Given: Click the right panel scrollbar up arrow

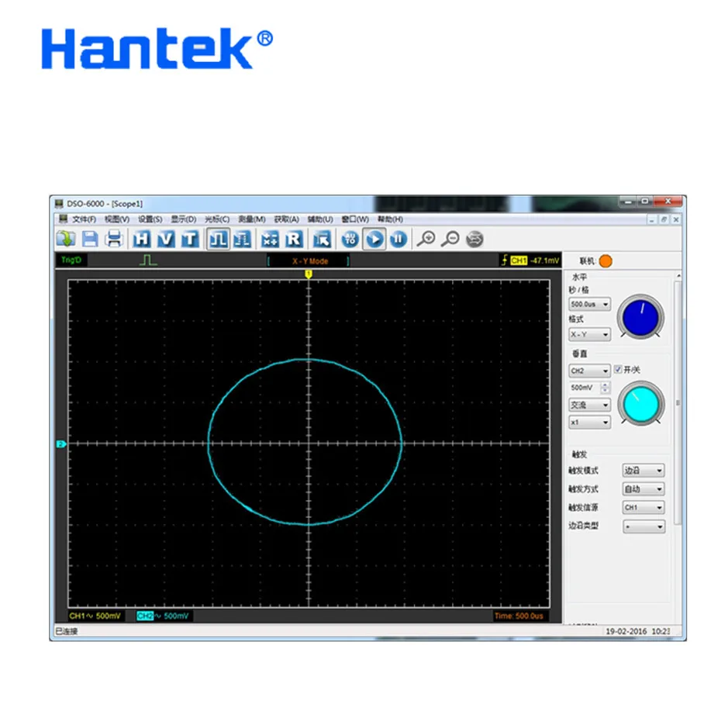Looking at the screenshot, I should tap(678, 276).
